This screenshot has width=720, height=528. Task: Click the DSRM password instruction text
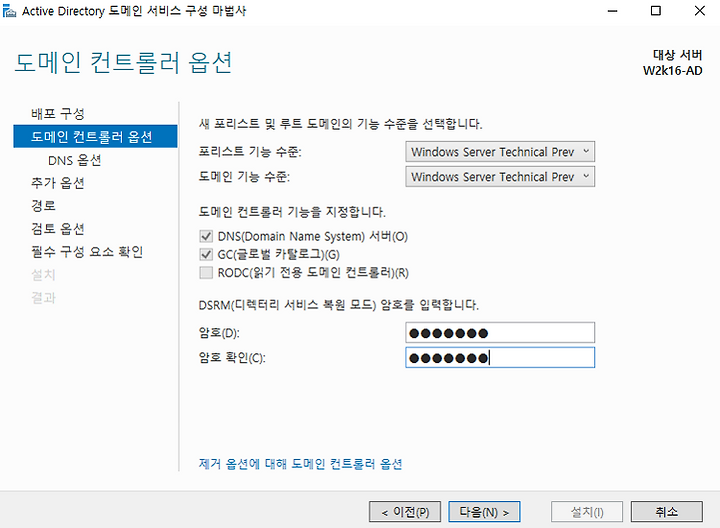point(338,305)
